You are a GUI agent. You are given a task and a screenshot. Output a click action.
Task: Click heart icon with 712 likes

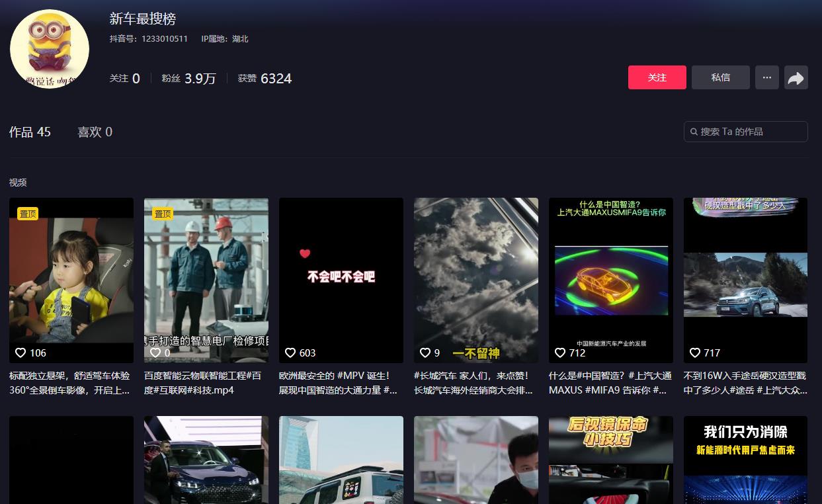(560, 353)
